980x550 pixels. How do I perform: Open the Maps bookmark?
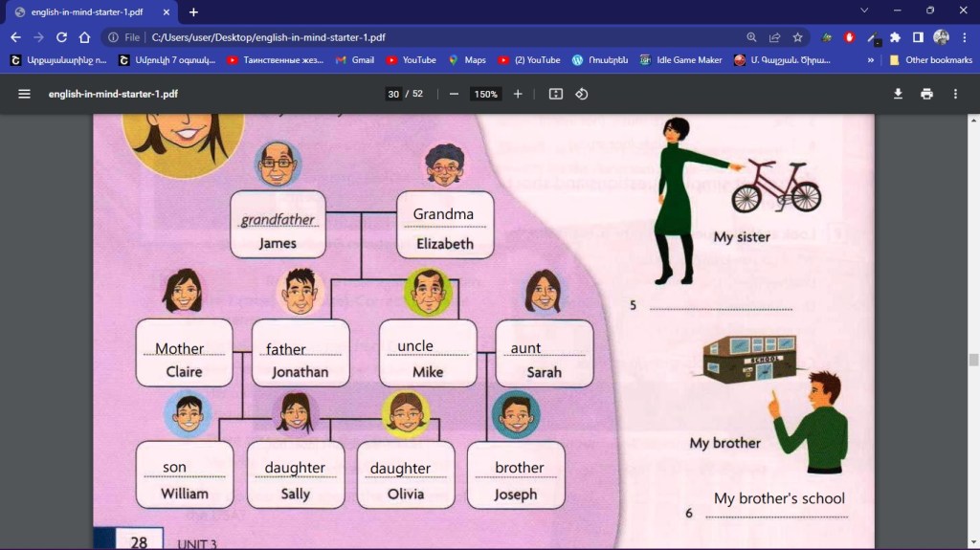[467, 60]
